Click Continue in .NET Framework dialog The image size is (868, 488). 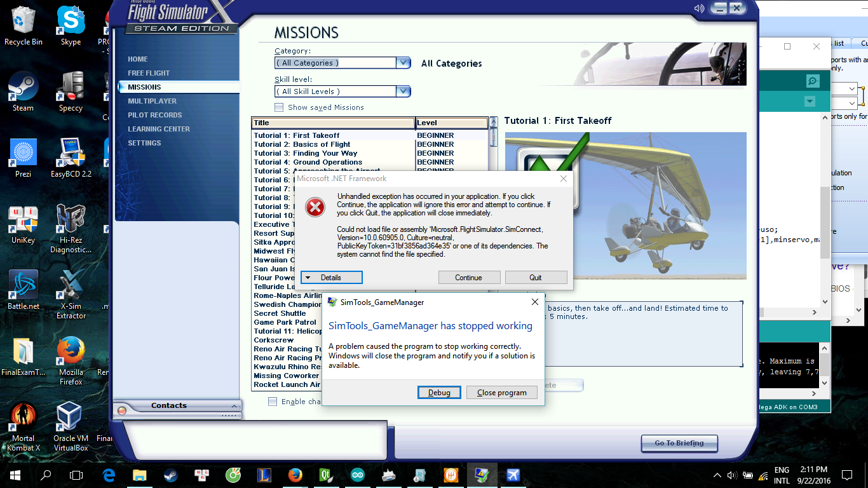click(469, 278)
